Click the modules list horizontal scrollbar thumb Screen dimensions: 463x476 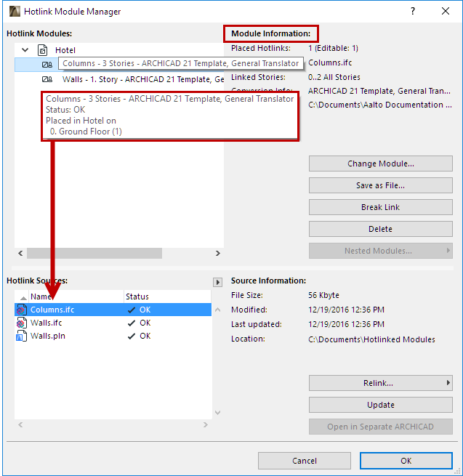click(94, 253)
